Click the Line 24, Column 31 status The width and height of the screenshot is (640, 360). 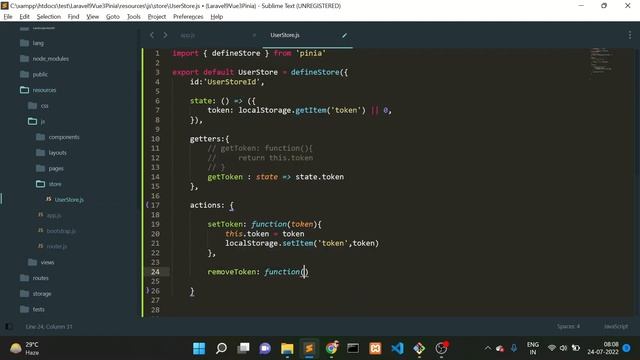[49, 327]
